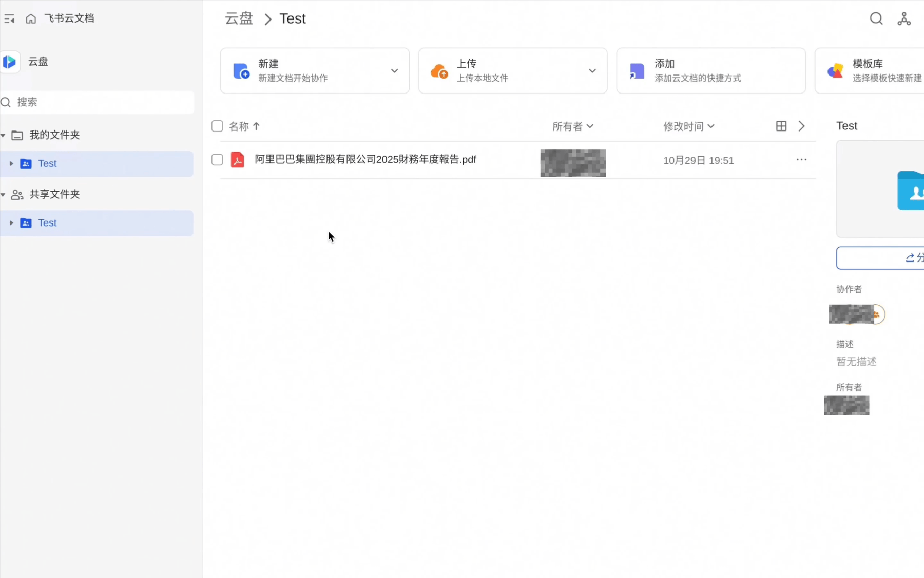Open more options for the PDF file

pyautogui.click(x=801, y=160)
